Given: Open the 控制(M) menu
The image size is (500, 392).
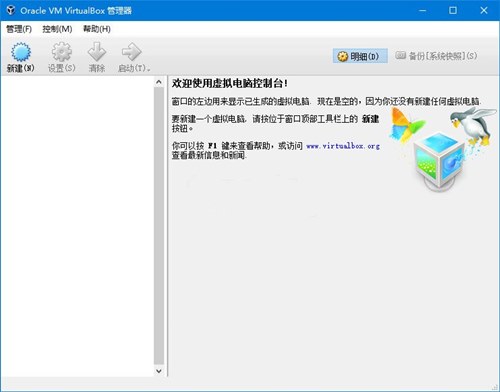Looking at the screenshot, I should (57, 29).
